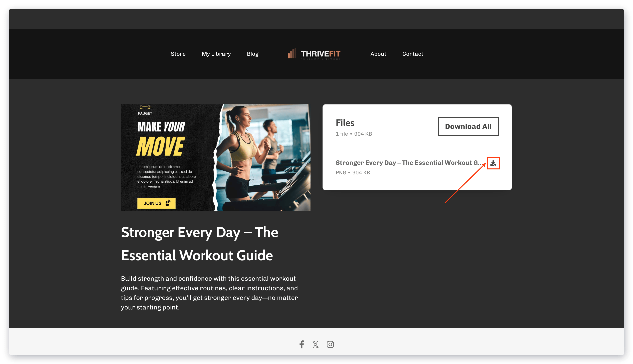Screen dimensions: 633x364
Task: Click the workout guide banner image
Action: 215,157
